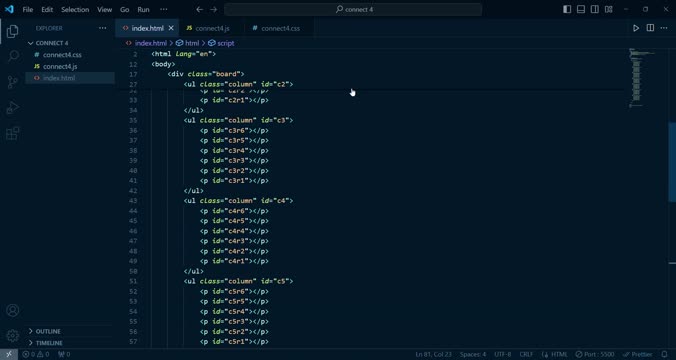
Task: Open the Manage gear icon
Action: coord(13,335)
